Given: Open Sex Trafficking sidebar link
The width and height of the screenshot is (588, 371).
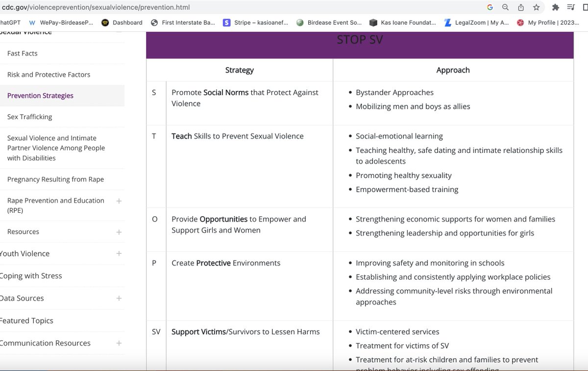Looking at the screenshot, I should coord(29,117).
